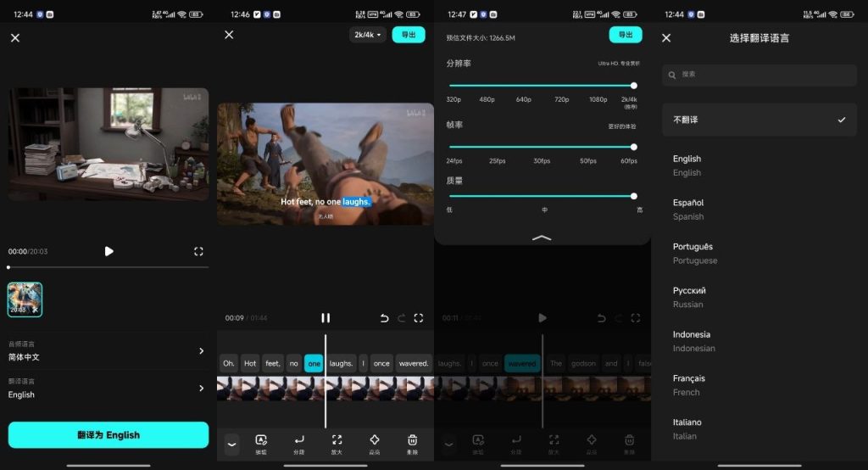The width and height of the screenshot is (868, 470).
Task: Tap the 高亮 highlight tool
Action: click(375, 444)
